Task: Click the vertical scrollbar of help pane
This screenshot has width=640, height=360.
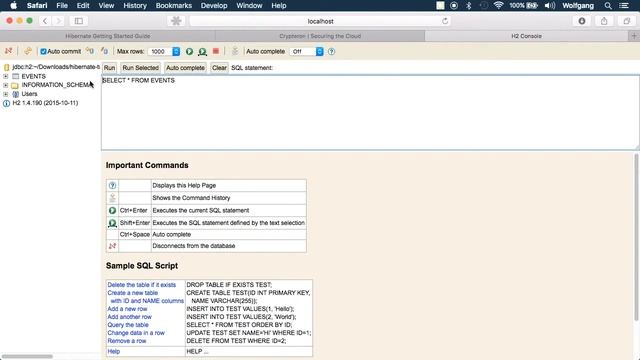Action: tap(636, 237)
